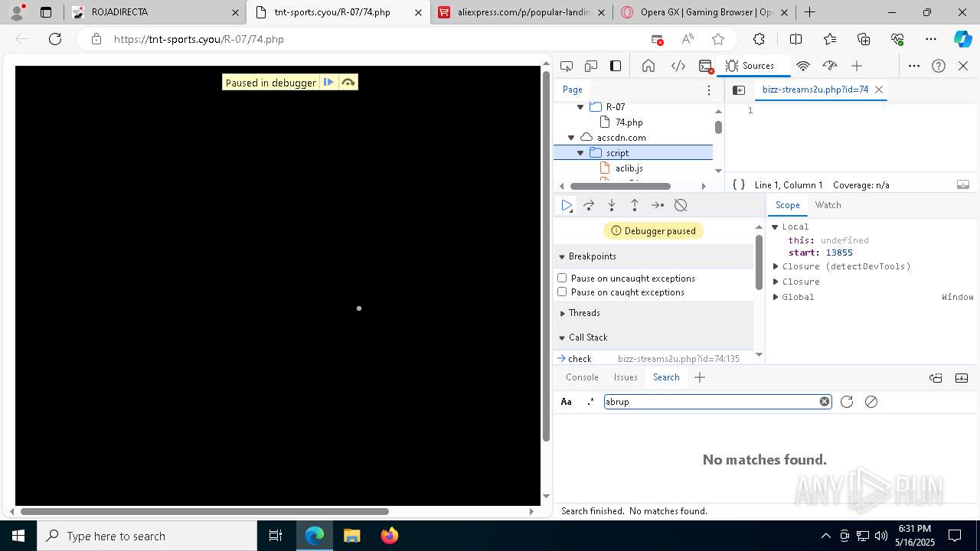The height and width of the screenshot is (551, 980).
Task: Resume from the page paused overlay
Action: click(328, 82)
